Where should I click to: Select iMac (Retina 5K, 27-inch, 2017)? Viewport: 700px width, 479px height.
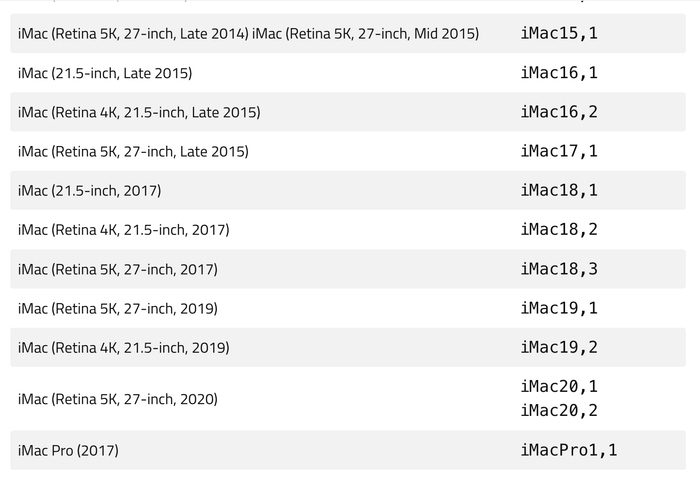coord(118,270)
